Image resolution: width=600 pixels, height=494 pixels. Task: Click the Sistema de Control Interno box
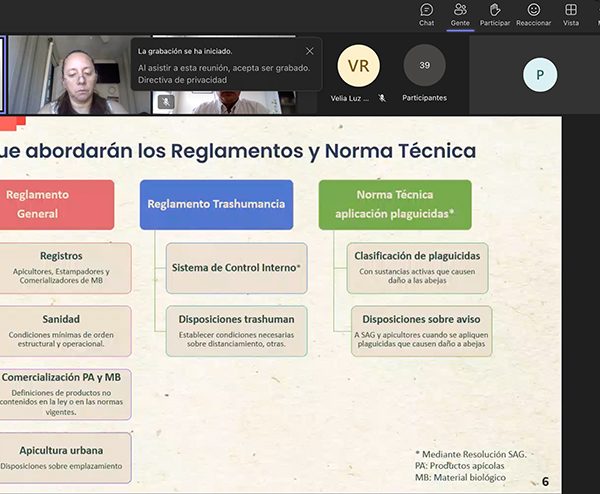pyautogui.click(x=236, y=267)
